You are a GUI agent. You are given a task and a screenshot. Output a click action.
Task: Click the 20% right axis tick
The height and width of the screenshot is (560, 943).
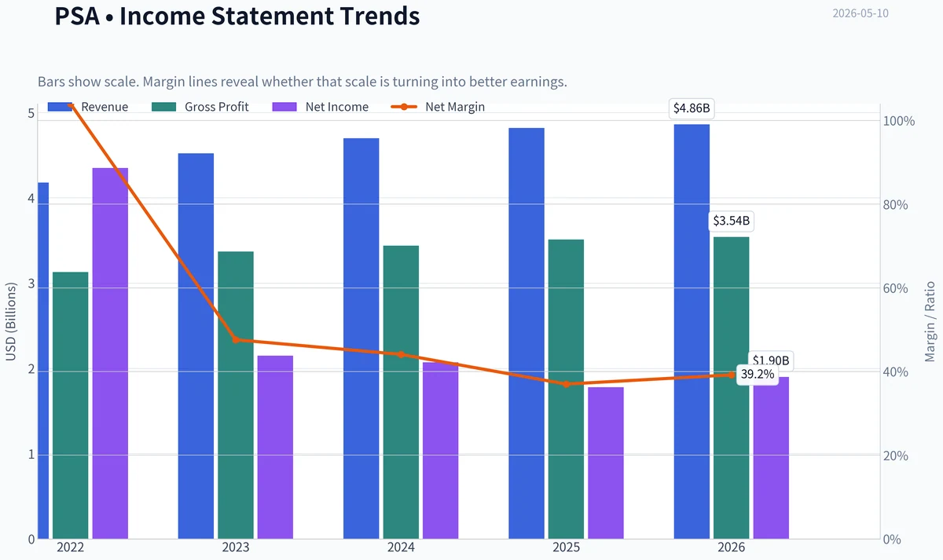897,456
